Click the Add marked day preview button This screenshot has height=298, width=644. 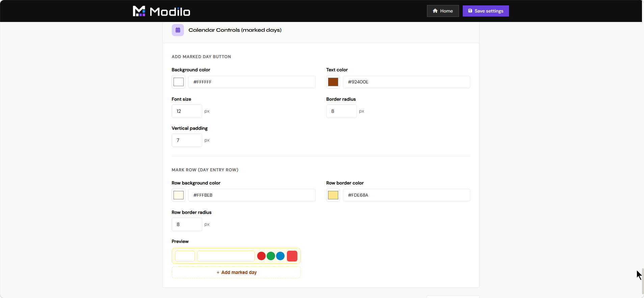point(236,272)
